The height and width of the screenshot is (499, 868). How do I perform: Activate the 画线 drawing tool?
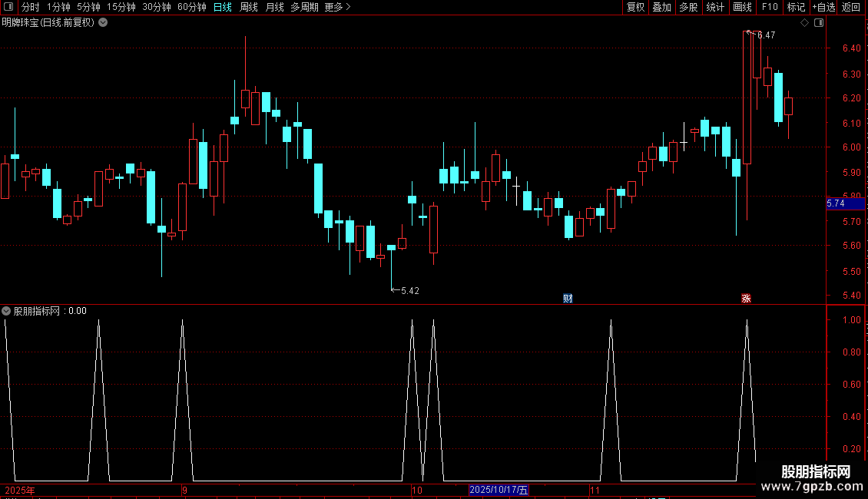pyautogui.click(x=742, y=7)
